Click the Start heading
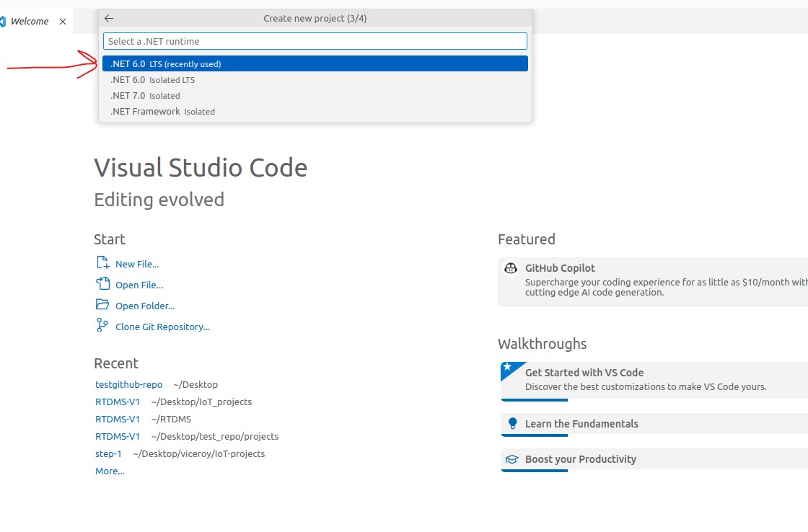Screen dimensions: 808x532 (x=109, y=239)
